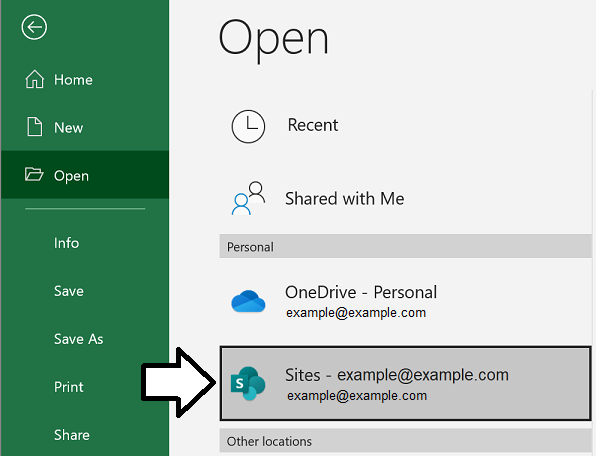Viewport: 596px width, 456px height.
Task: Show Recent files list
Action: [x=313, y=125]
